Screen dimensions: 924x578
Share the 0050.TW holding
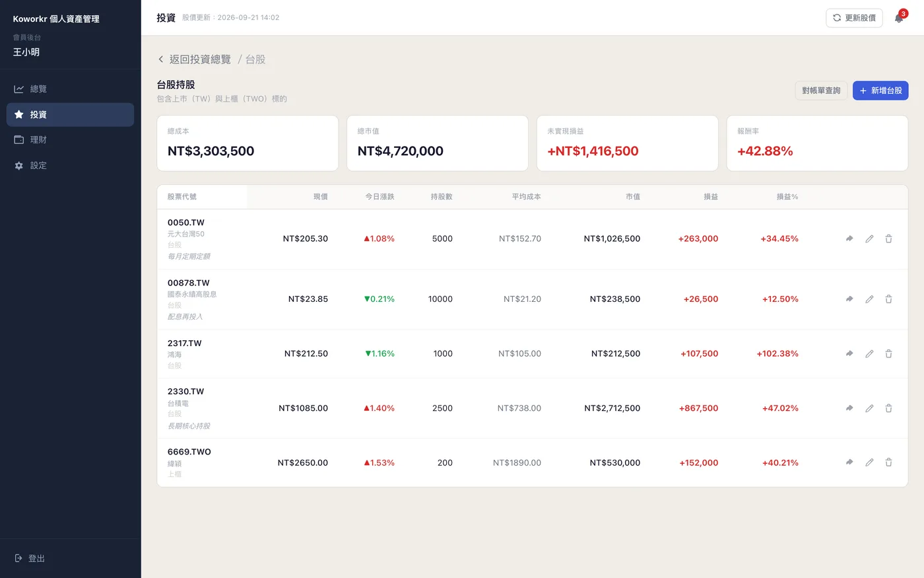(849, 239)
